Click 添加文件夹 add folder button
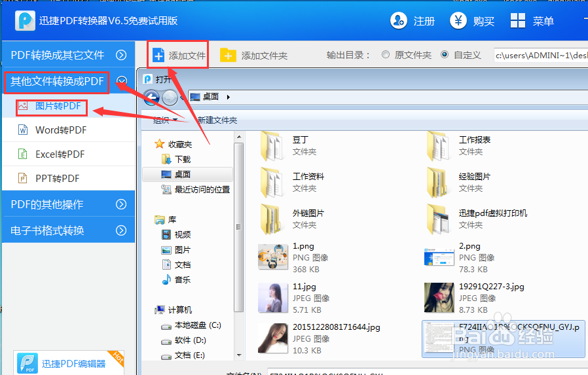The height and width of the screenshot is (375, 588). tap(254, 56)
